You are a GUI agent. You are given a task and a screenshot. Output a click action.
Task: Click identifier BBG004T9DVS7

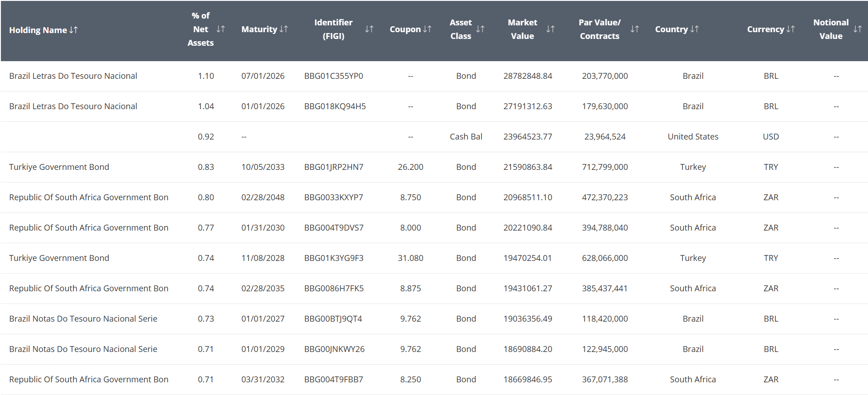(334, 227)
